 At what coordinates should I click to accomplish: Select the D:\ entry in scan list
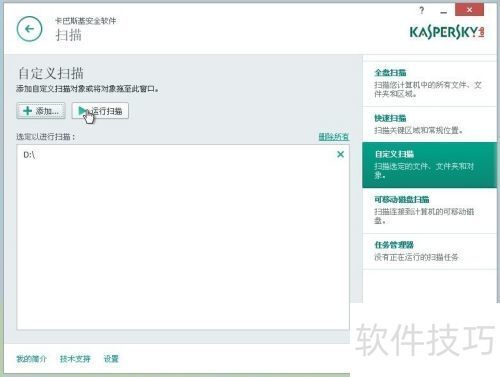[x=183, y=155]
